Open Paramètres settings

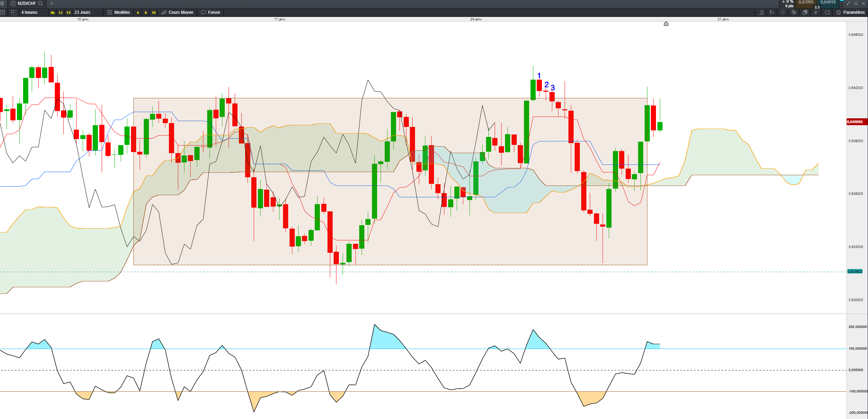851,12
